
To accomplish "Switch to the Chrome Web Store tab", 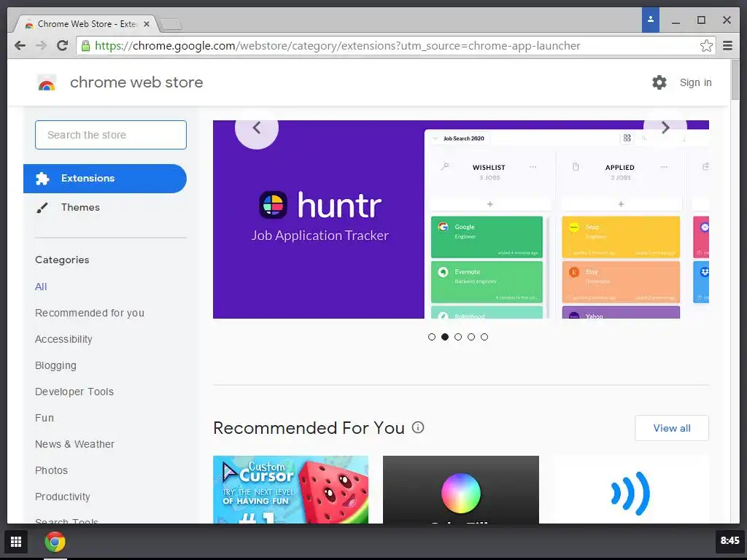I will 86,24.
